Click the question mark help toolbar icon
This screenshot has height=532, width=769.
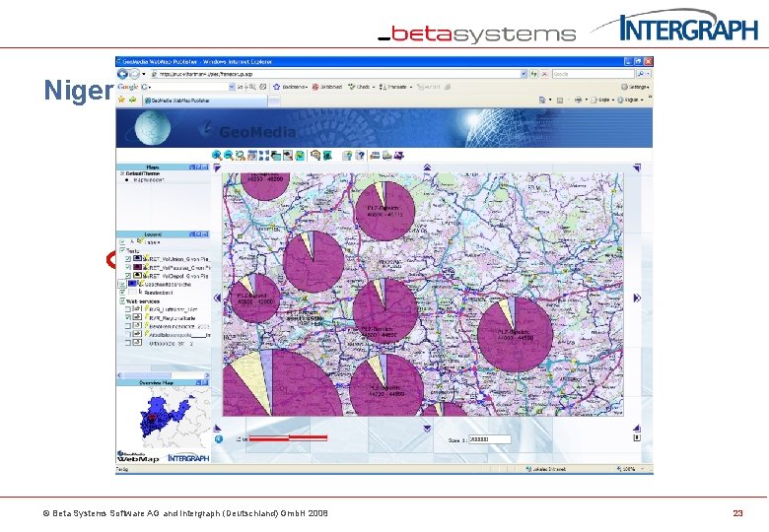360,156
